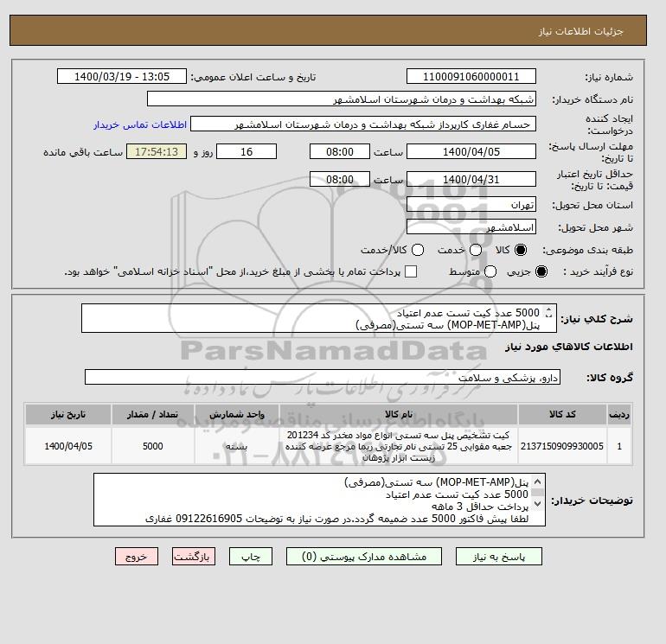Image resolution: width=666 pixels, height=644 pixels.
Task: Click price validity date 1400/04/31 field
Action: 471,179
